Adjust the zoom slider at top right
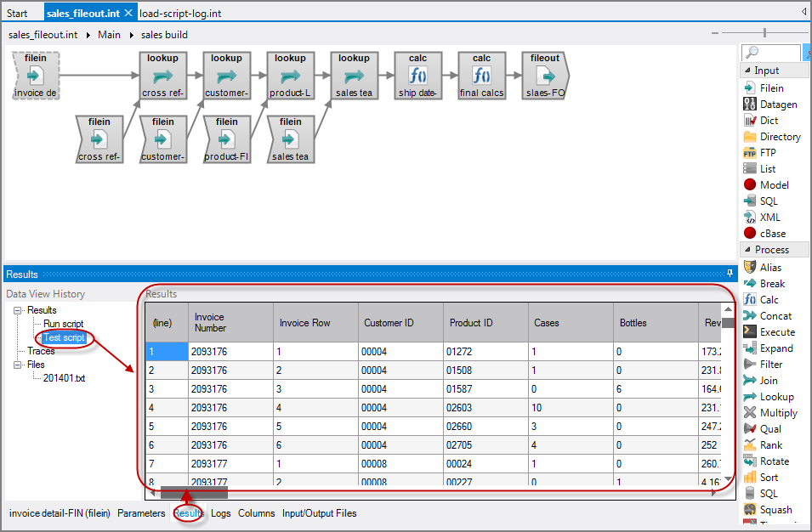 pyautogui.click(x=764, y=34)
